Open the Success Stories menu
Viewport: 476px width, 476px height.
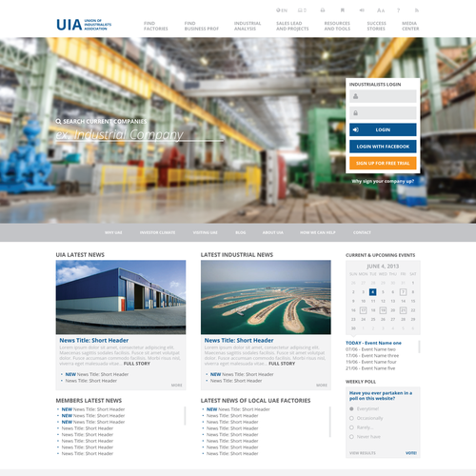(x=376, y=26)
